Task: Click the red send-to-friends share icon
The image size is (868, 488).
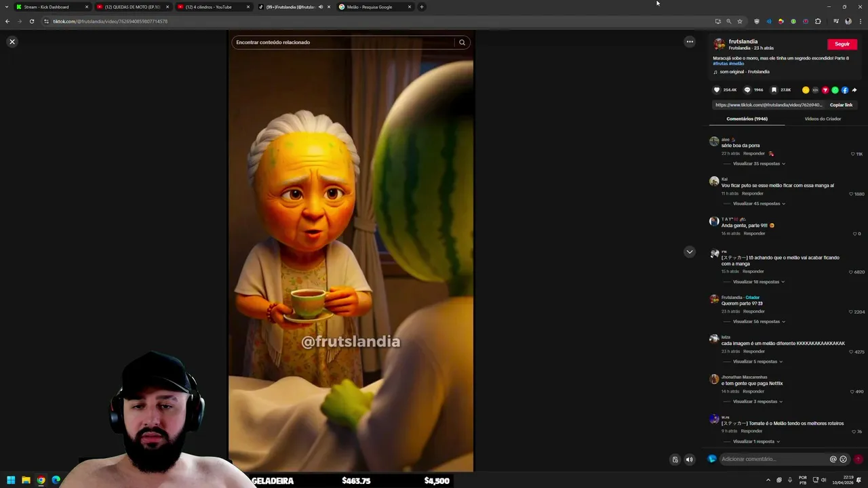Action: pos(825,89)
